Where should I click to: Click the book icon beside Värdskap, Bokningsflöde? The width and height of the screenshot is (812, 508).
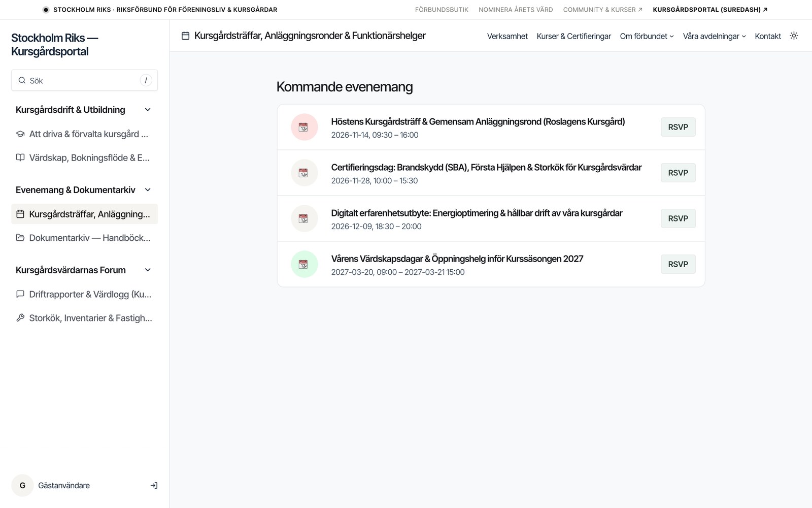click(20, 157)
